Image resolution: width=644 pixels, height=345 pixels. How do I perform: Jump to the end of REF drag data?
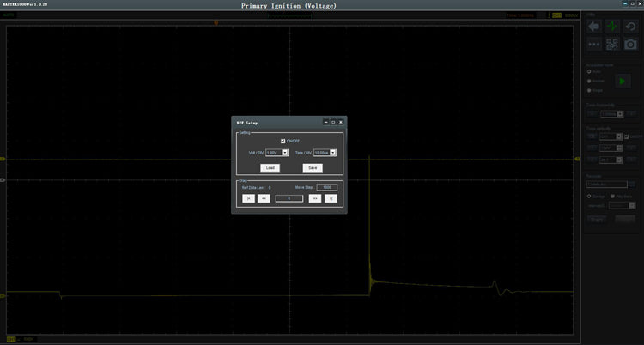pos(331,198)
